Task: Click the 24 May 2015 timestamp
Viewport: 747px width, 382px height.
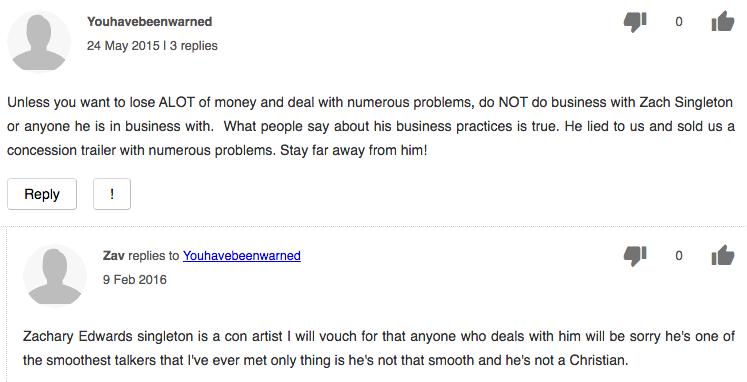Action: [x=123, y=46]
